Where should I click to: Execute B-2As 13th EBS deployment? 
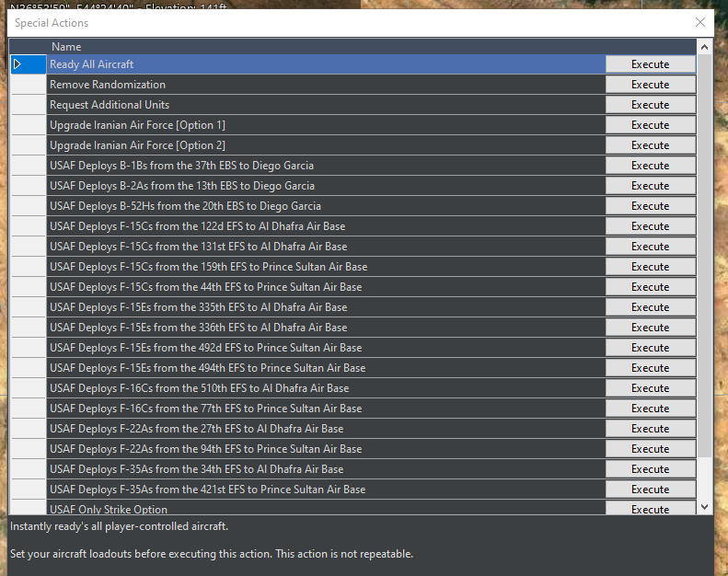pos(651,186)
